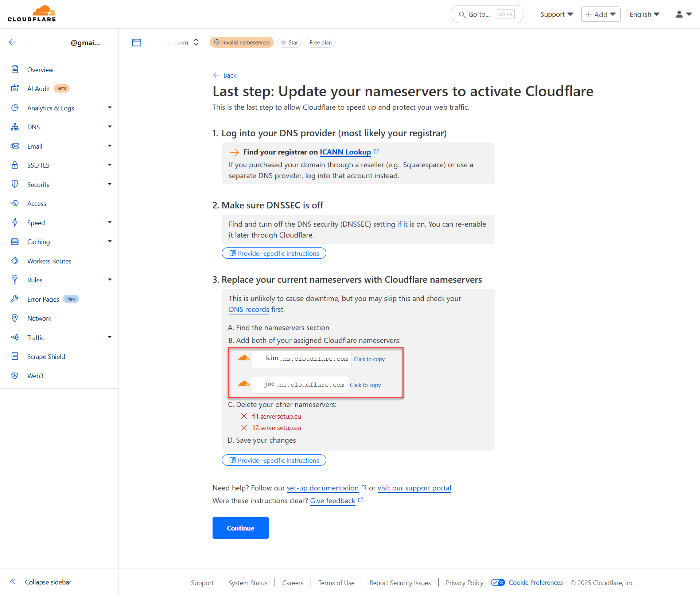Click the Web3 sidebar icon
The height and width of the screenshot is (595, 700).
pos(15,376)
